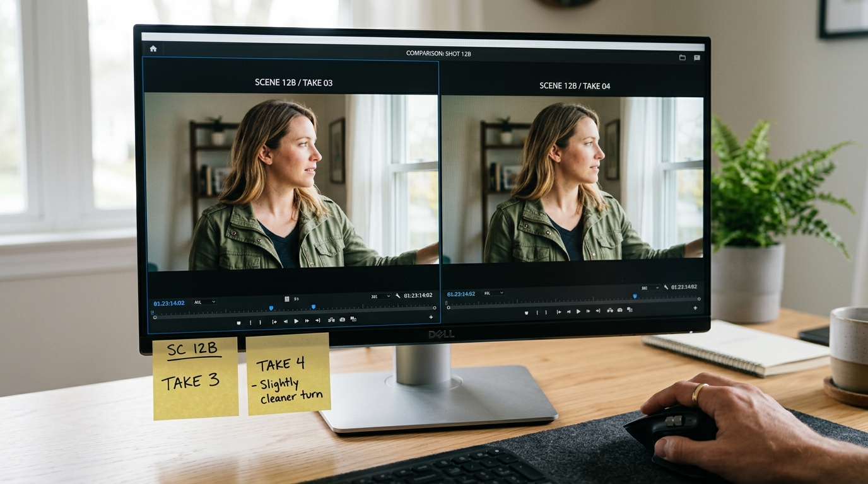Click the Take 04 blue playhead marker

635,296
